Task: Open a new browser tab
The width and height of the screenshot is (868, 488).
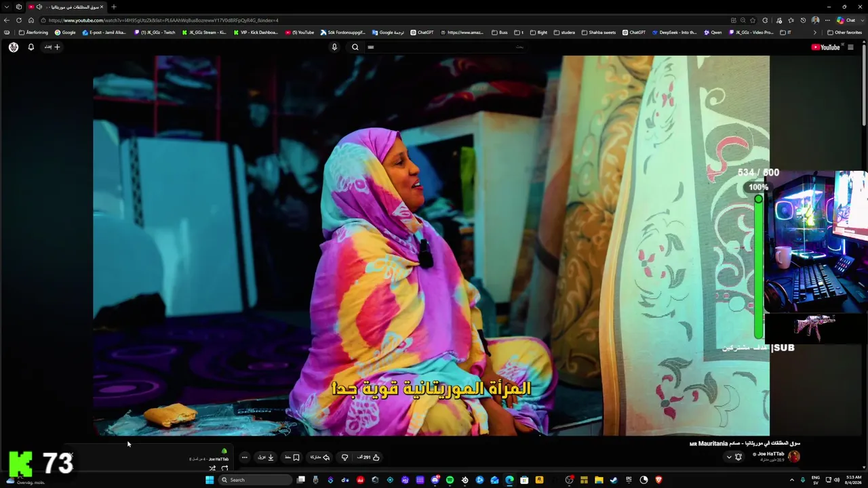Action: pyautogui.click(x=113, y=7)
